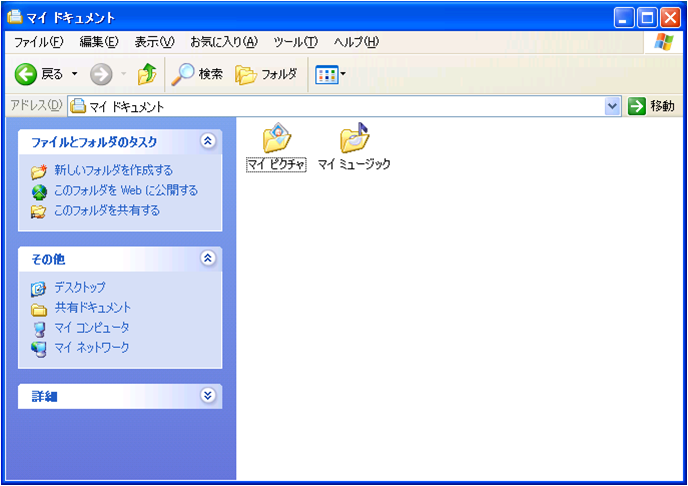Collapse the その他 panel

pyautogui.click(x=207, y=258)
